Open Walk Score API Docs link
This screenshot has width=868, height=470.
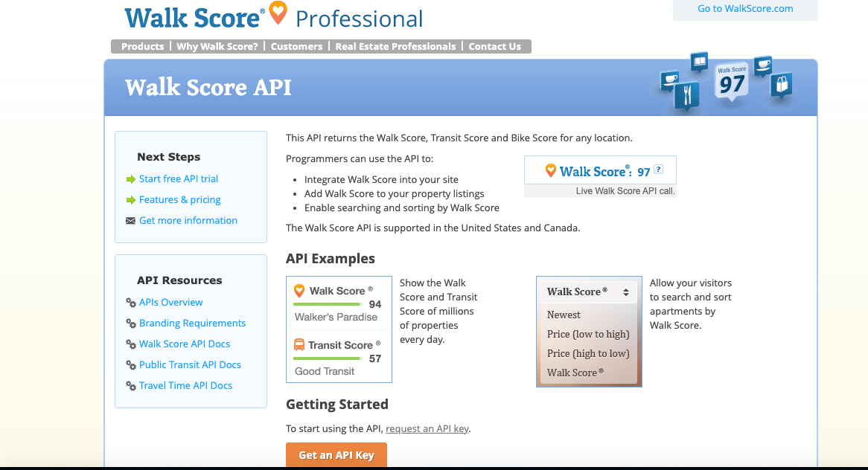pyautogui.click(x=185, y=344)
